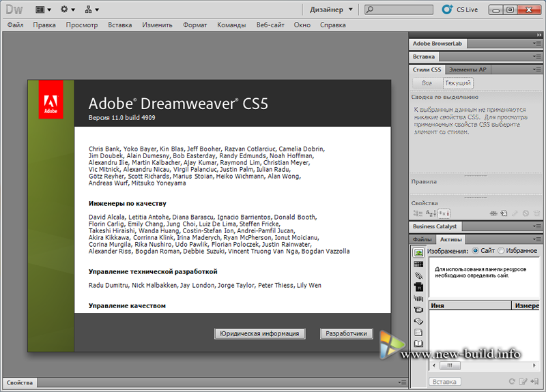Switch to the Активы tab

451,239
